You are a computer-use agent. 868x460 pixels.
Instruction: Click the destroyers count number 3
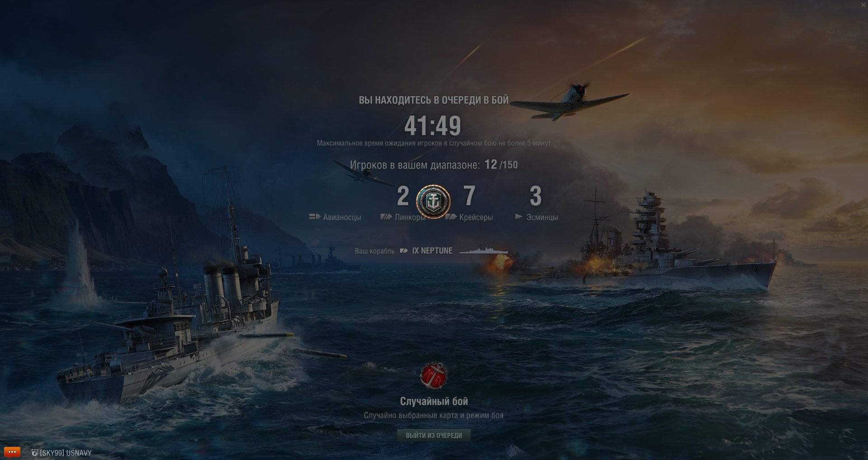pyautogui.click(x=536, y=196)
